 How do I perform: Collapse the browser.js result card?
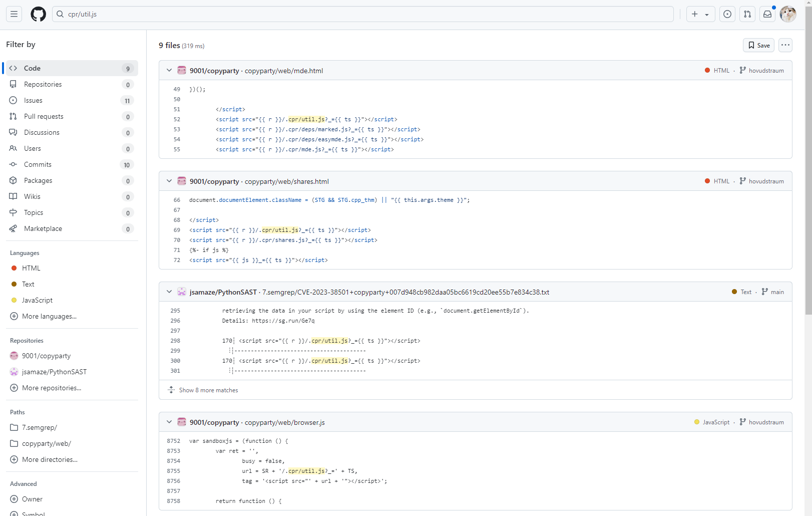tap(169, 422)
